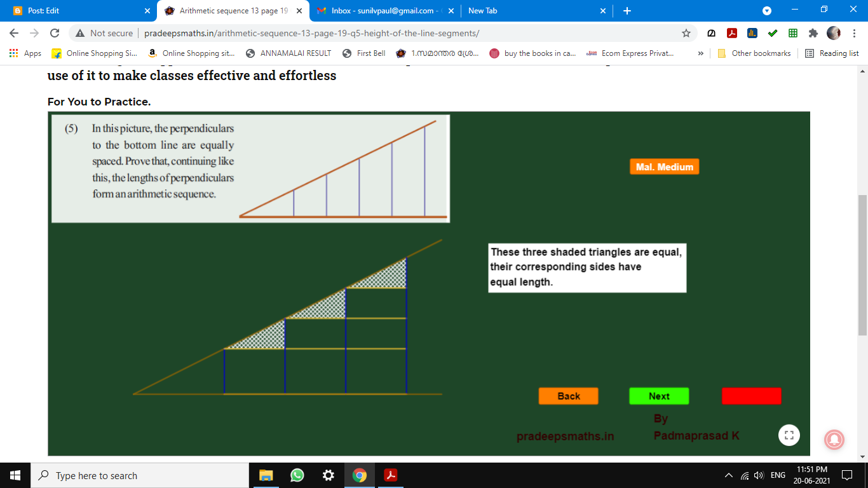Open WhatsApp from the taskbar
This screenshot has height=488, width=868.
pyautogui.click(x=297, y=475)
